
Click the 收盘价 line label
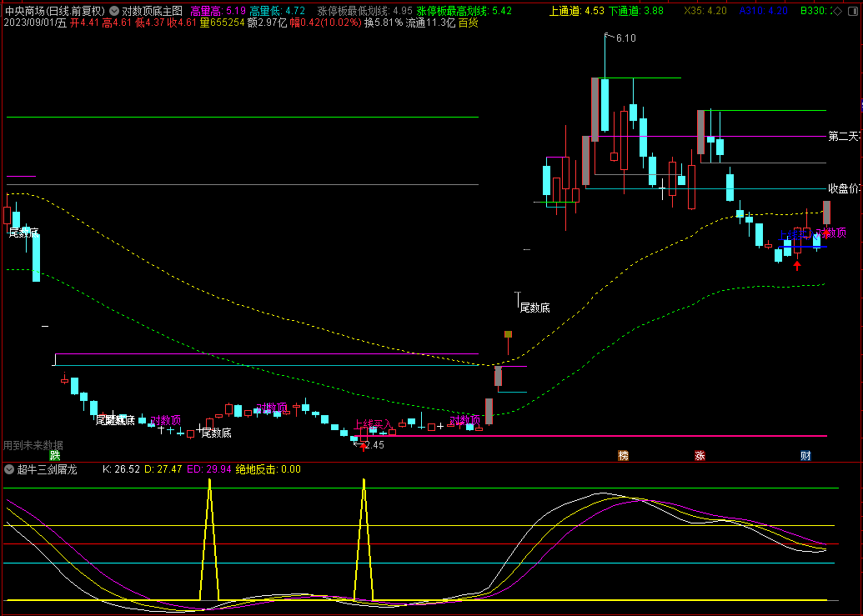pyautogui.click(x=843, y=188)
